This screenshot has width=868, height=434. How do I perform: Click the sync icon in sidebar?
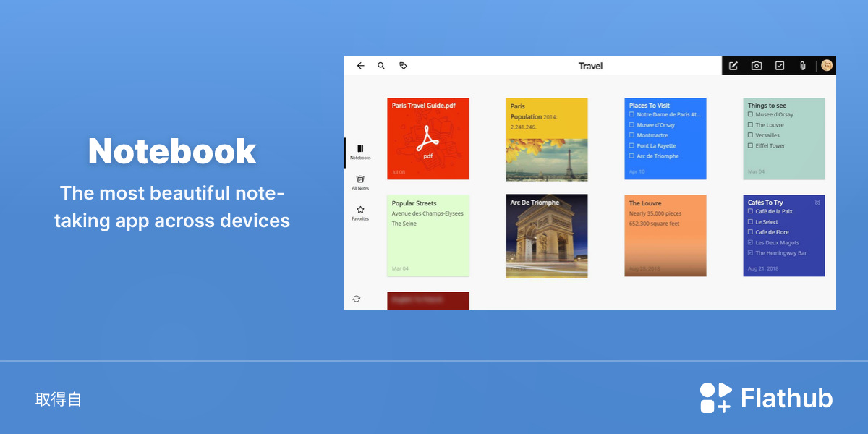pos(357,299)
